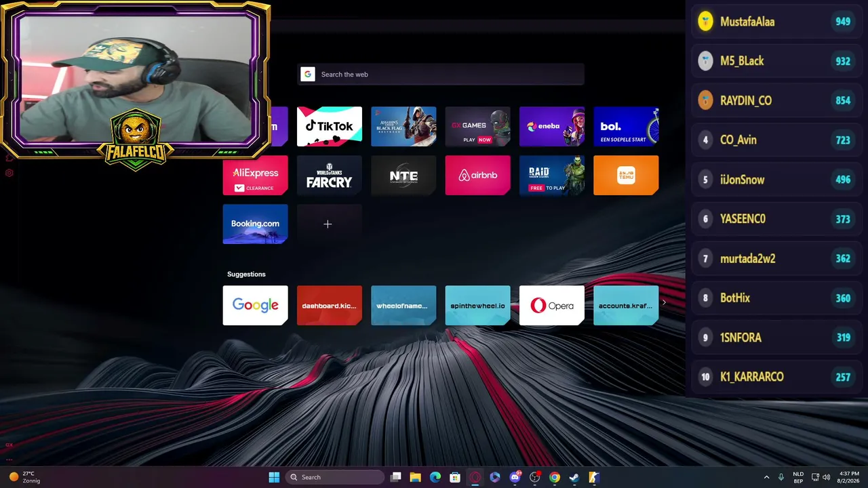The width and height of the screenshot is (868, 488).
Task: Select BotHix in the leaderboard
Action: pos(776,298)
